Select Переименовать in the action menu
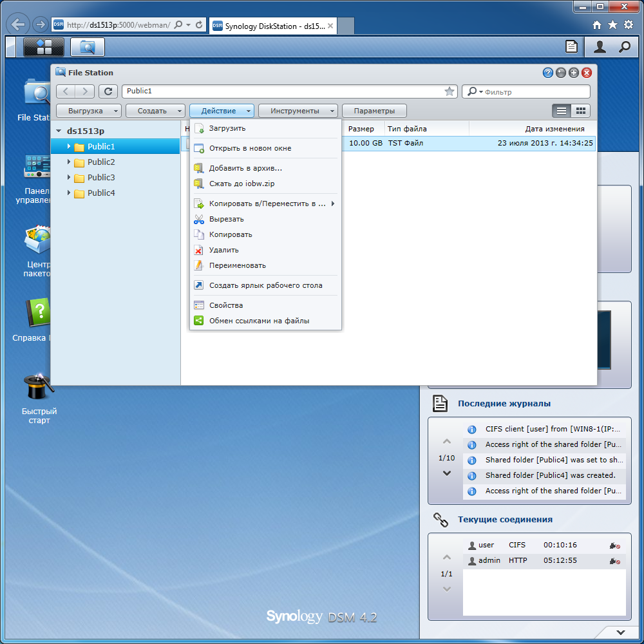 [238, 265]
